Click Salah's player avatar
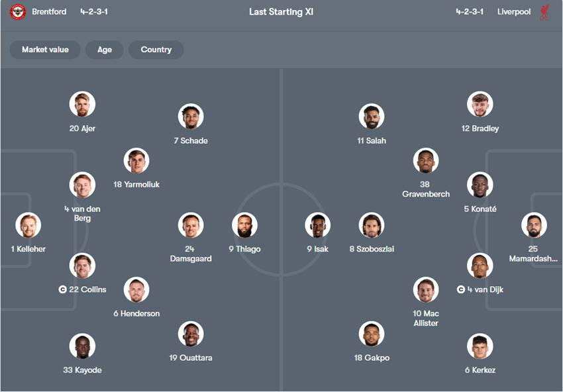The width and height of the screenshot is (563, 392). pyautogui.click(x=372, y=117)
